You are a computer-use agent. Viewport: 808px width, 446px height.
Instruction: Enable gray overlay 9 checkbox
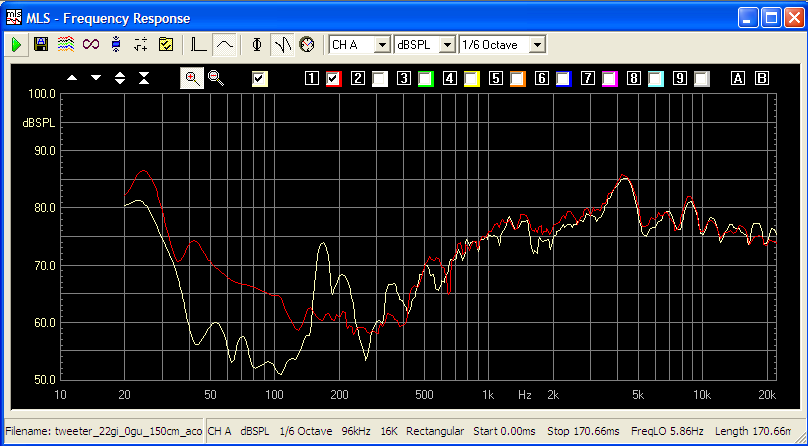[702, 79]
